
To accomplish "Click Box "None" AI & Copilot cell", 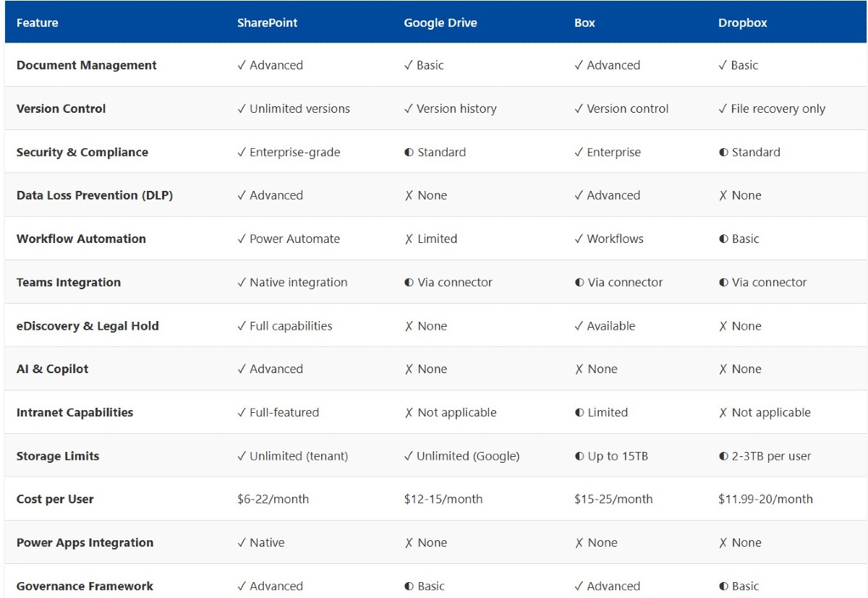I will [596, 369].
